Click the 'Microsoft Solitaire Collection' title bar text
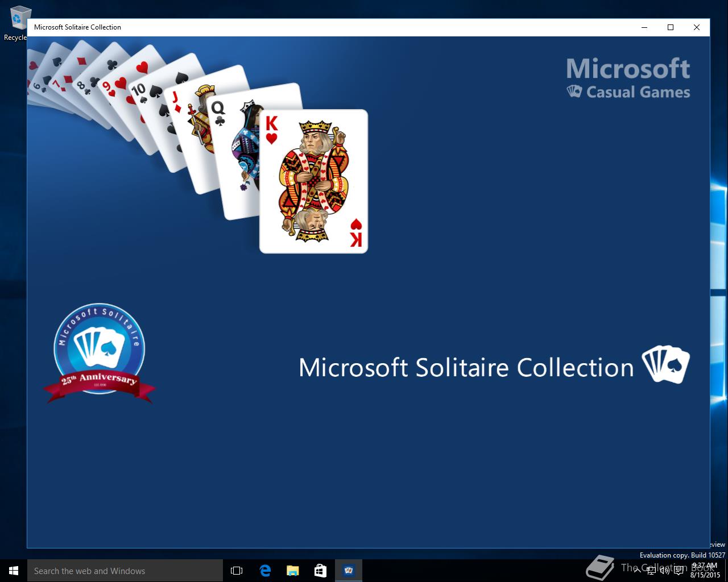 (77, 27)
